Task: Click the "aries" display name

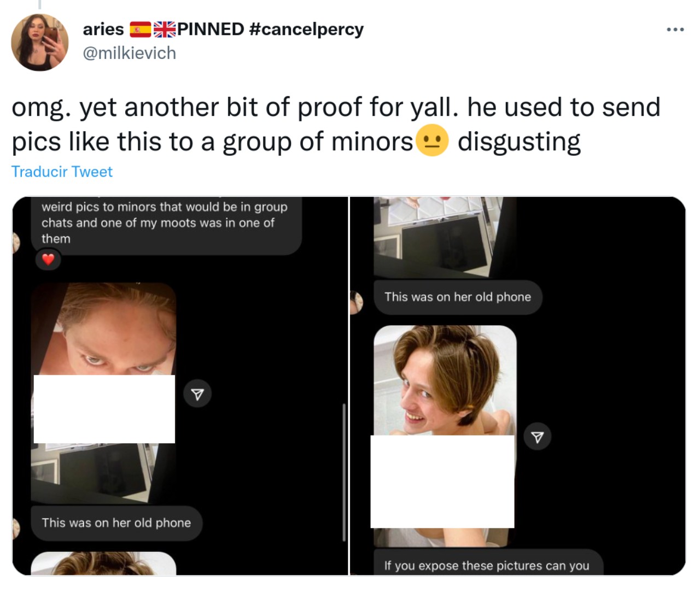Action: point(103,29)
